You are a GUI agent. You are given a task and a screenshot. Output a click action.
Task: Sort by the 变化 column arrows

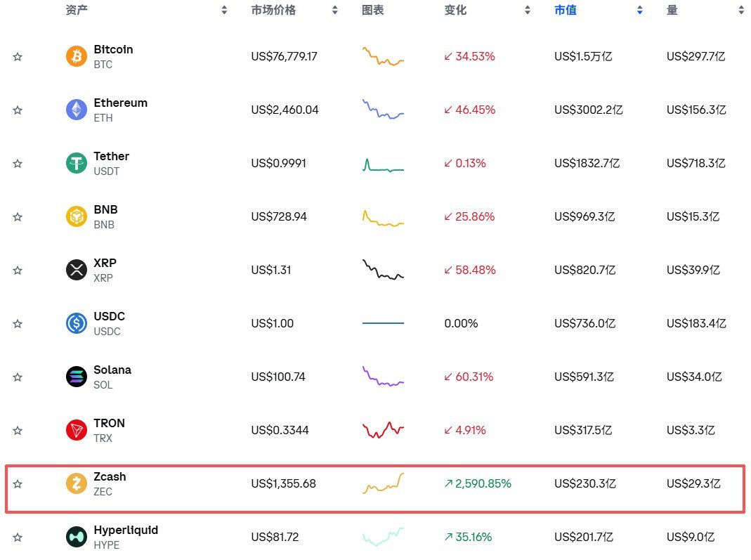[528, 10]
